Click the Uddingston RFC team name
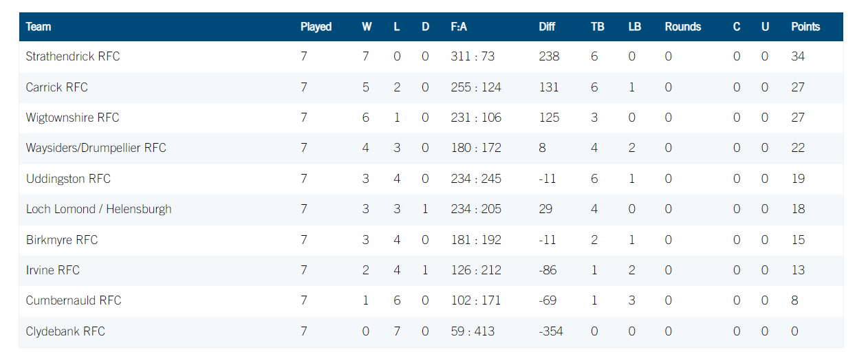Screen dimensions: 868x363 pyautogui.click(x=68, y=179)
